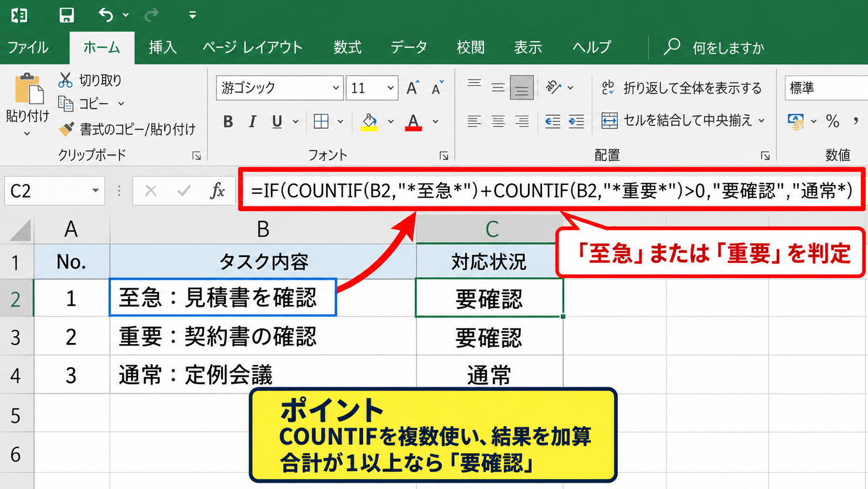
Task: Switch to the データ tab
Action: tap(409, 48)
